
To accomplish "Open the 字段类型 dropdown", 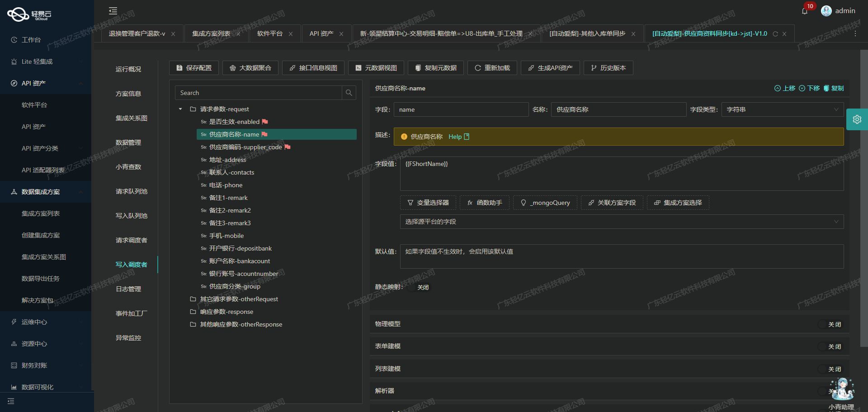I will 782,109.
